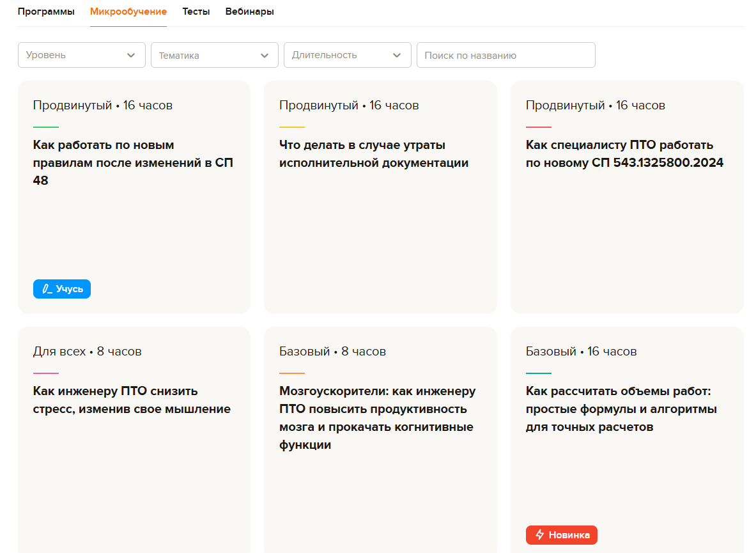
Task: Select the Микрообучение tab
Action: click(128, 12)
